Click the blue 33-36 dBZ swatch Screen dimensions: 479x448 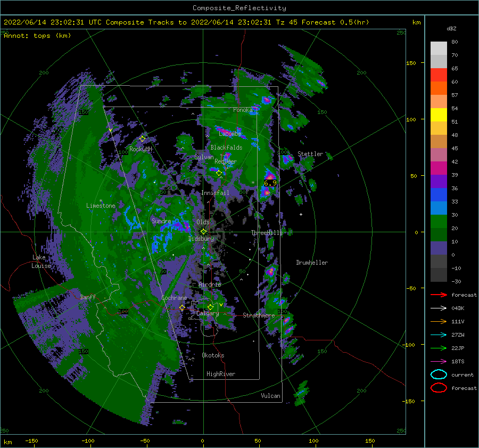[x=439, y=195]
